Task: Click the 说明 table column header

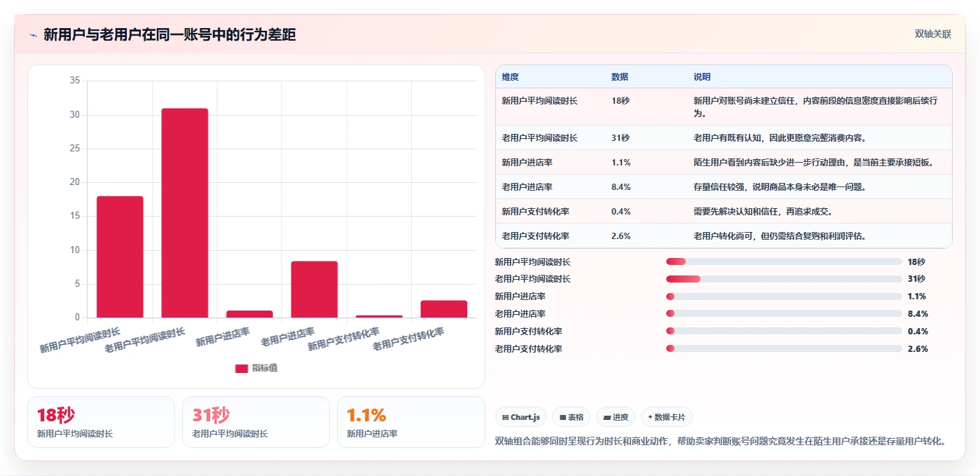Action: point(702,77)
